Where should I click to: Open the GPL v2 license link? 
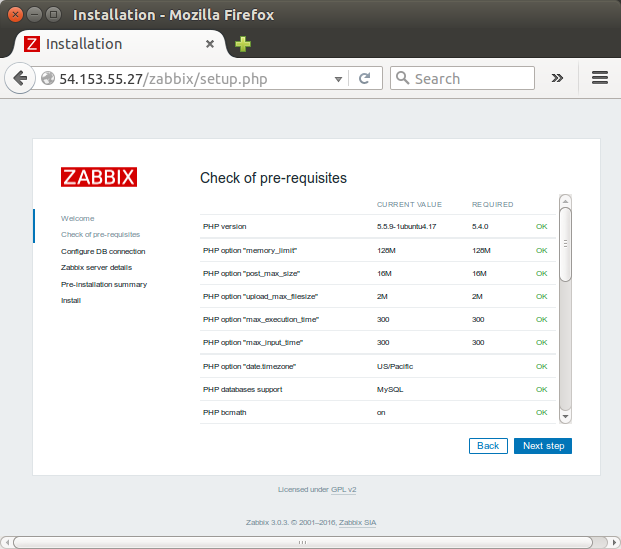(343, 490)
